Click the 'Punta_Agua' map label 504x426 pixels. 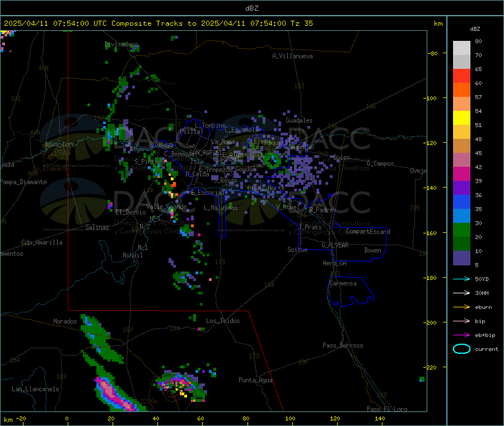[255, 380]
